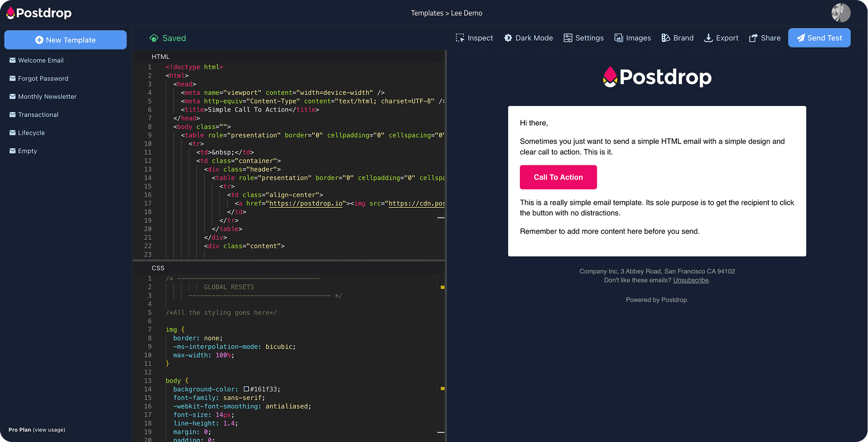Select the Transactional template
Viewport: 868px width, 442px height.
(x=38, y=115)
